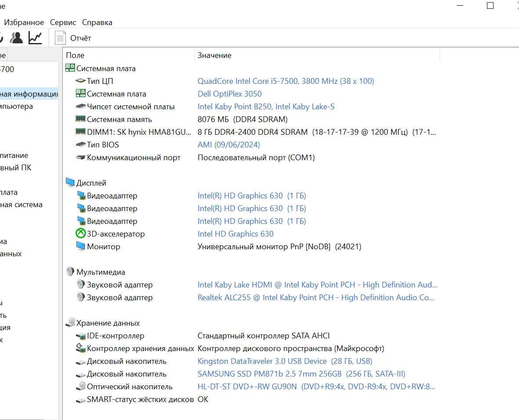Click the SAMSUNG SSD row drive icon
519x420 pixels.
[80, 375]
